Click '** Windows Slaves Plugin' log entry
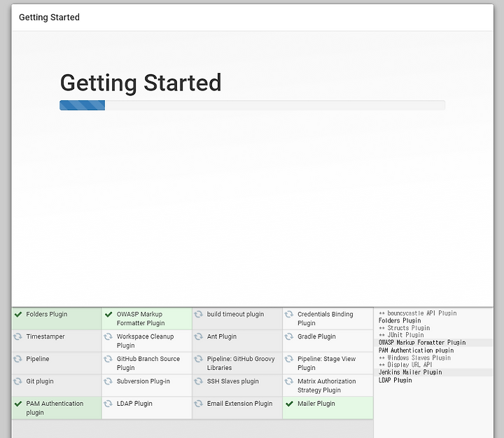 tap(414, 357)
